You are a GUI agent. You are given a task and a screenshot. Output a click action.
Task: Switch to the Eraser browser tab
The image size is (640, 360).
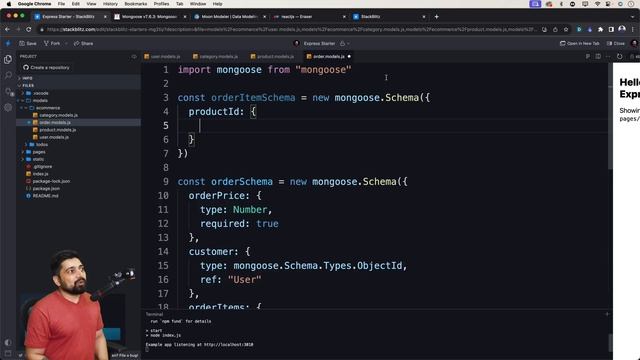pyautogui.click(x=309, y=17)
